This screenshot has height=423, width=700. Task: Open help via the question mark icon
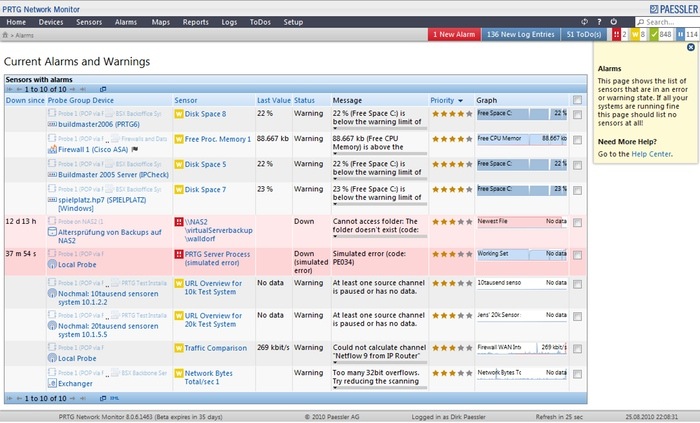(599, 21)
